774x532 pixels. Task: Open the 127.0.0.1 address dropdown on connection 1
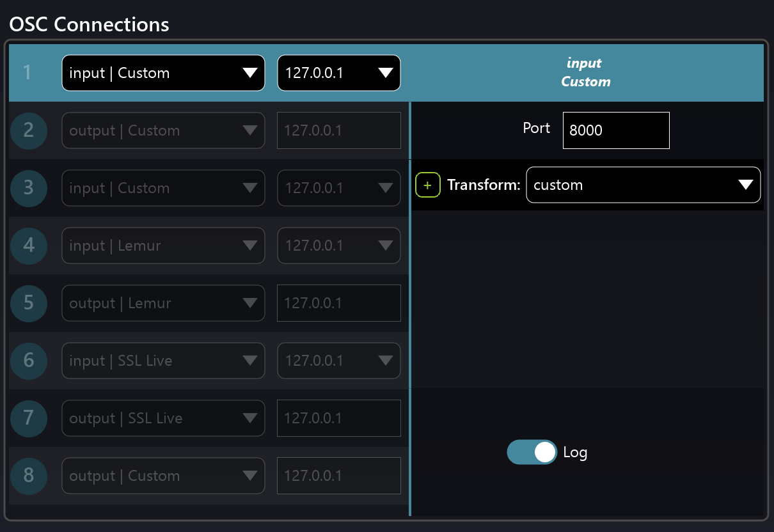tap(338, 73)
